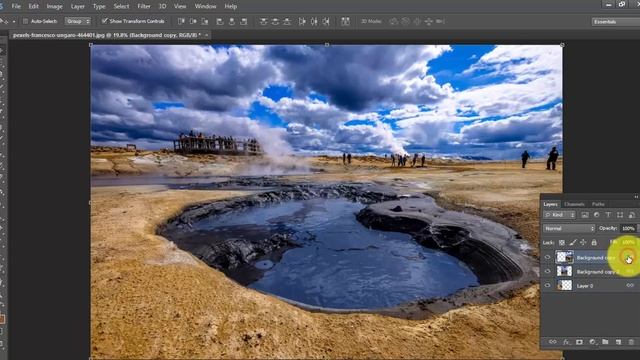This screenshot has height=360, width=640.
Task: Open the File menu
Action: (16, 7)
